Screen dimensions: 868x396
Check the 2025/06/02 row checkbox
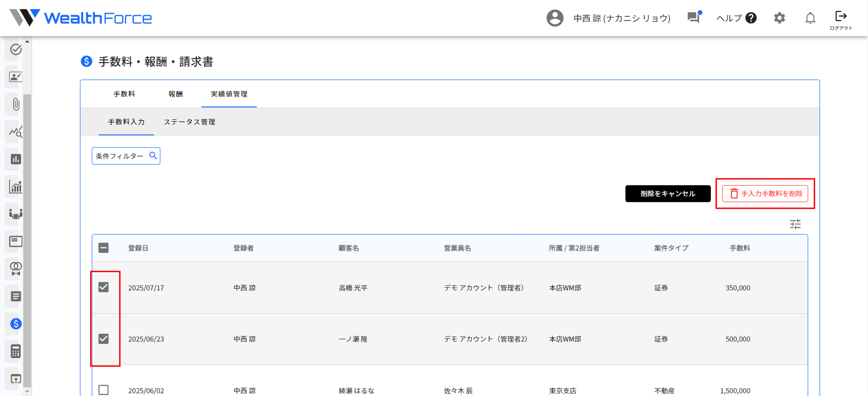pos(103,390)
